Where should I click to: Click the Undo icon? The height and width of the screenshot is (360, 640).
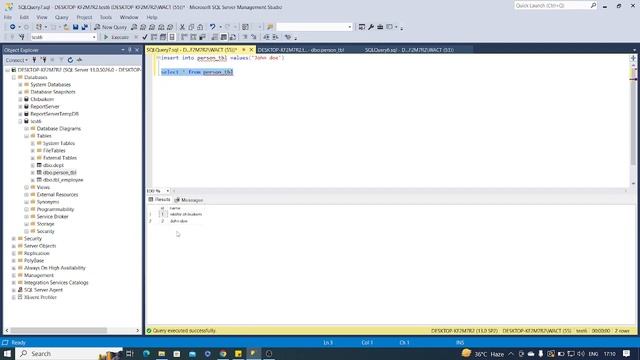point(213,27)
